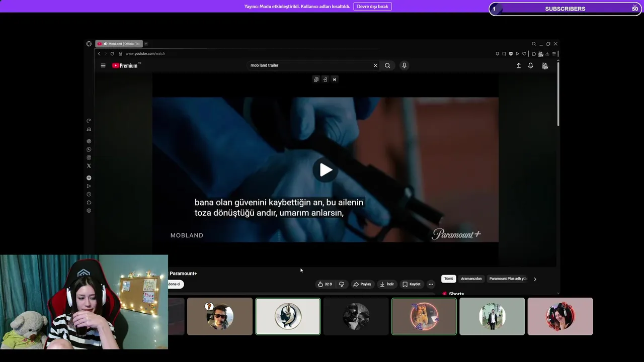Click the İndir download button
The height and width of the screenshot is (362, 644).
[x=386, y=284]
